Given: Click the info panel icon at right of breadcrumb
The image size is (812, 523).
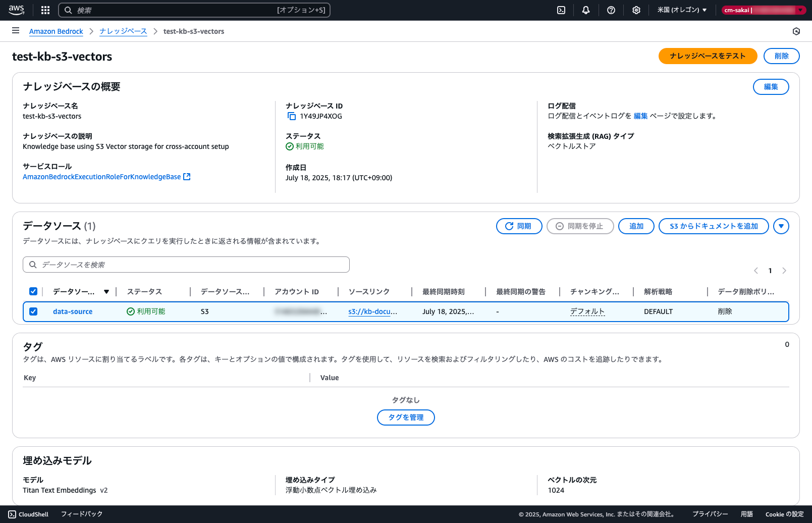Looking at the screenshot, I should point(796,31).
